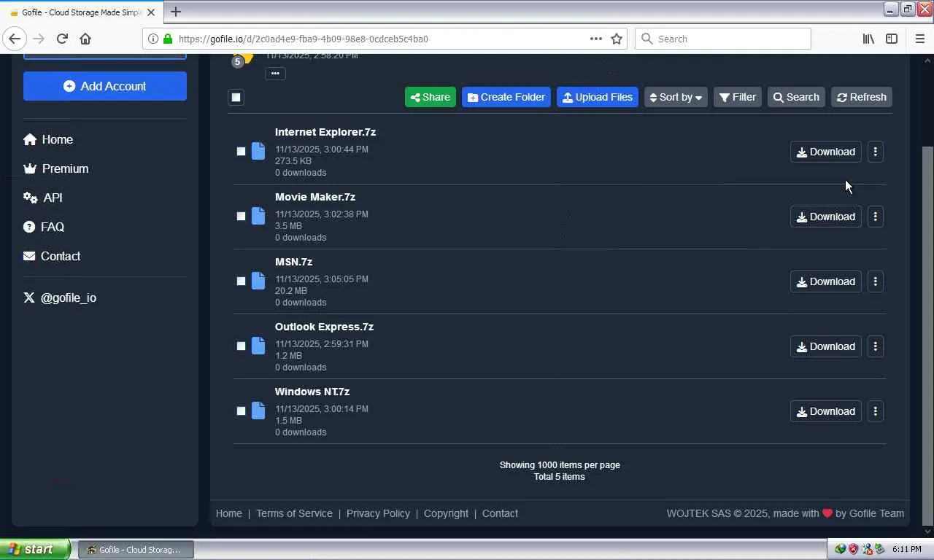
Task: Click the blue file icon for Movie Maker.7z
Action: pos(258,216)
